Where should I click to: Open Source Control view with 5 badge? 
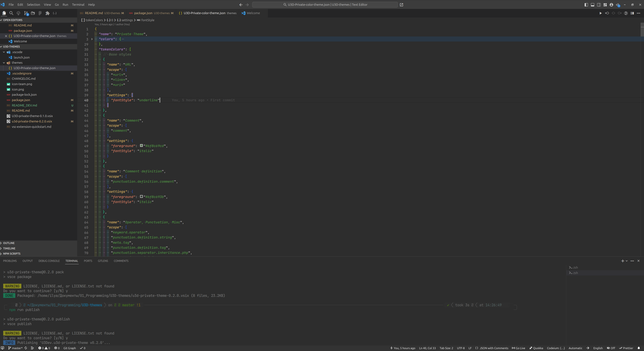pos(26,13)
